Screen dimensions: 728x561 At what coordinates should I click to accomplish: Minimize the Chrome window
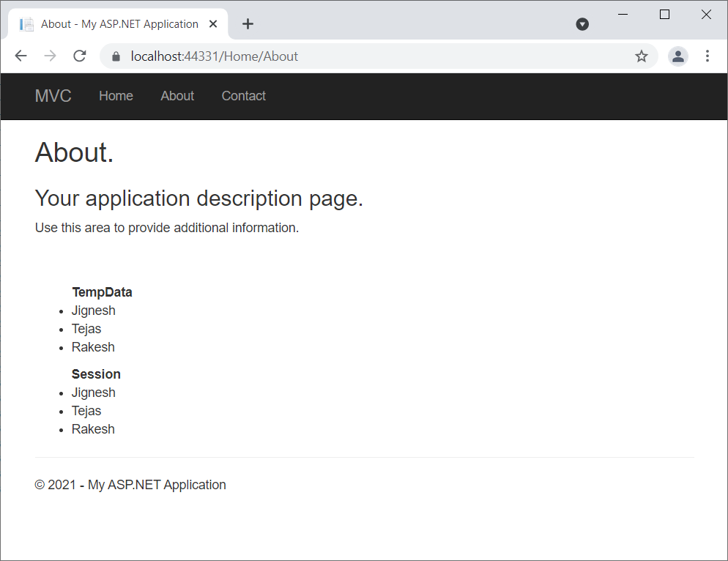(623, 15)
